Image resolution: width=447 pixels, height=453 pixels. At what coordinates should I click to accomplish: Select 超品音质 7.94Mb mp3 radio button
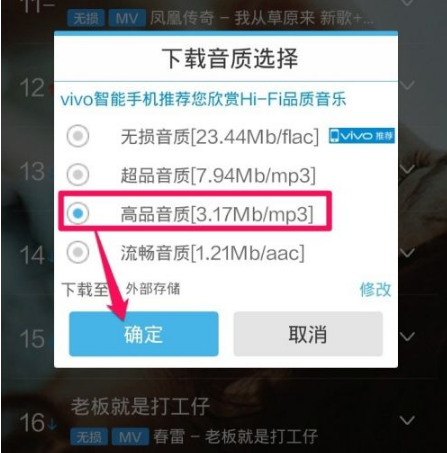coord(78,174)
